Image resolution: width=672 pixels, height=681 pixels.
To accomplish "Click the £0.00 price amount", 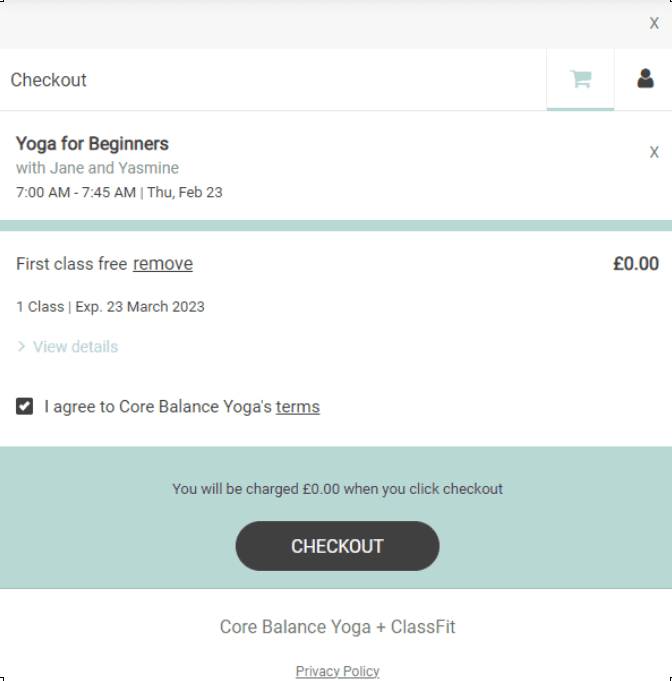I will [636, 264].
